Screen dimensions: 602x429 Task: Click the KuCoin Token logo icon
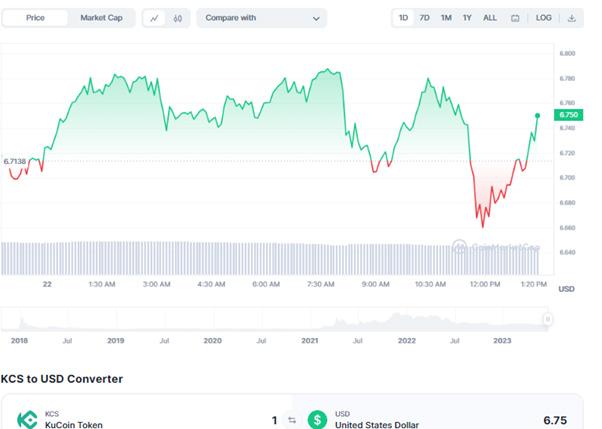(x=27, y=420)
